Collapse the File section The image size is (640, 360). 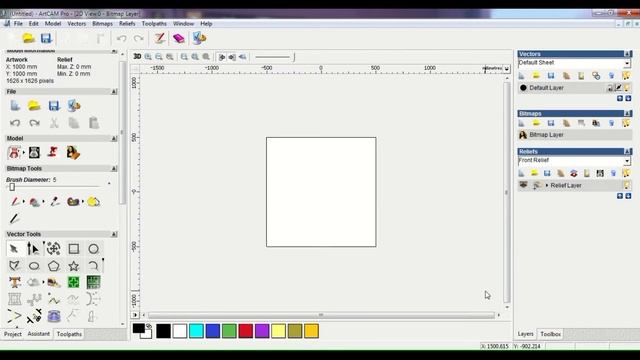[x=114, y=92]
